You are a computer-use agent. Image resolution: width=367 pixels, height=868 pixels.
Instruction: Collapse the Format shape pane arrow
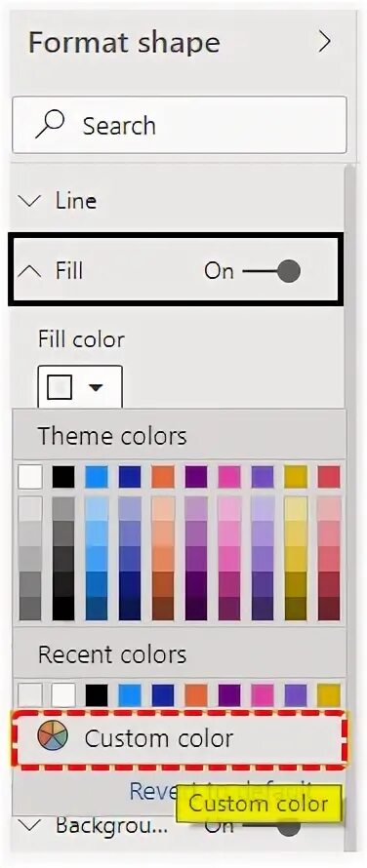pyautogui.click(x=324, y=42)
